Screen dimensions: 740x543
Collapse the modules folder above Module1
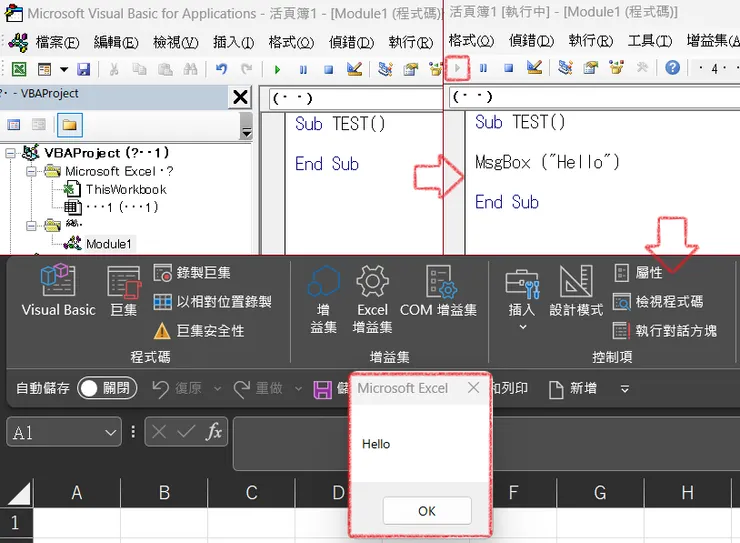31,226
